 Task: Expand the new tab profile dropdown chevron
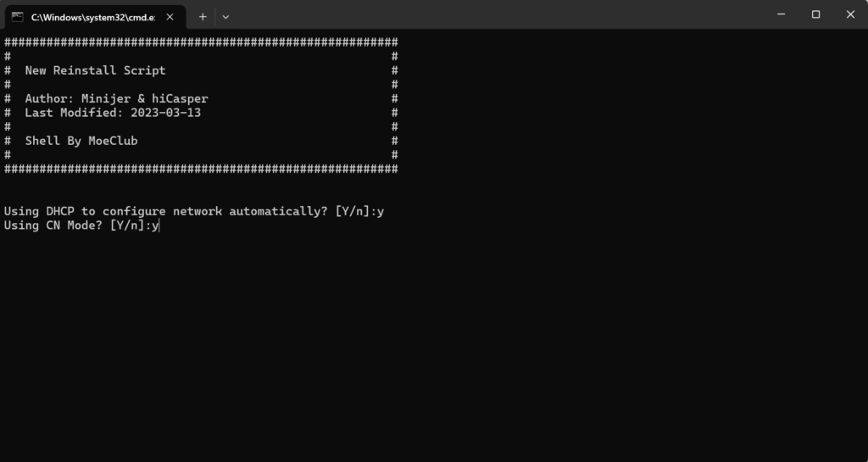click(225, 17)
